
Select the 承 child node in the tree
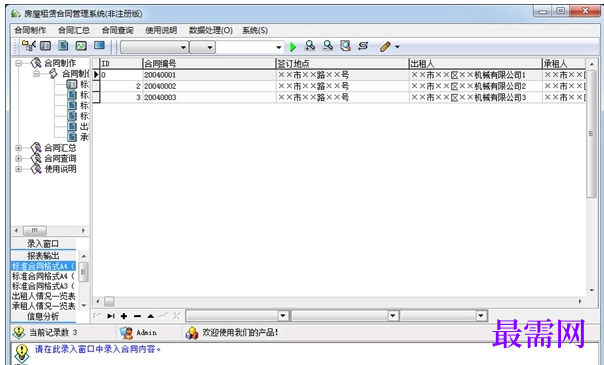(84, 137)
